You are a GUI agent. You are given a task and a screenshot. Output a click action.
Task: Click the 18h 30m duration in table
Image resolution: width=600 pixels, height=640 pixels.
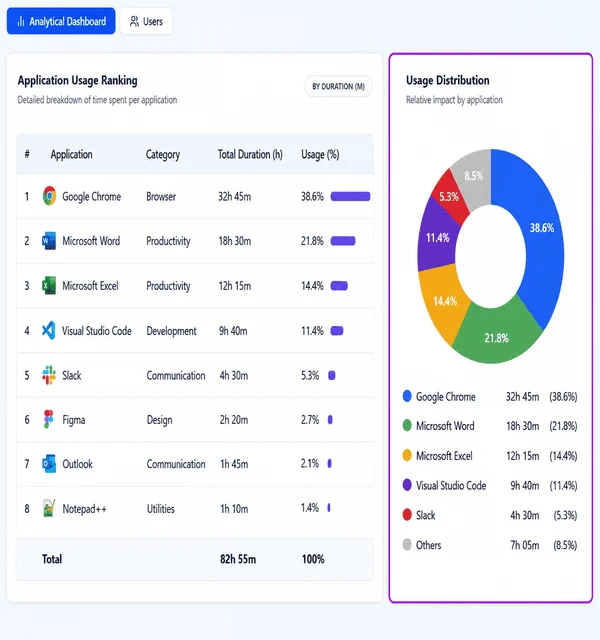pos(235,241)
